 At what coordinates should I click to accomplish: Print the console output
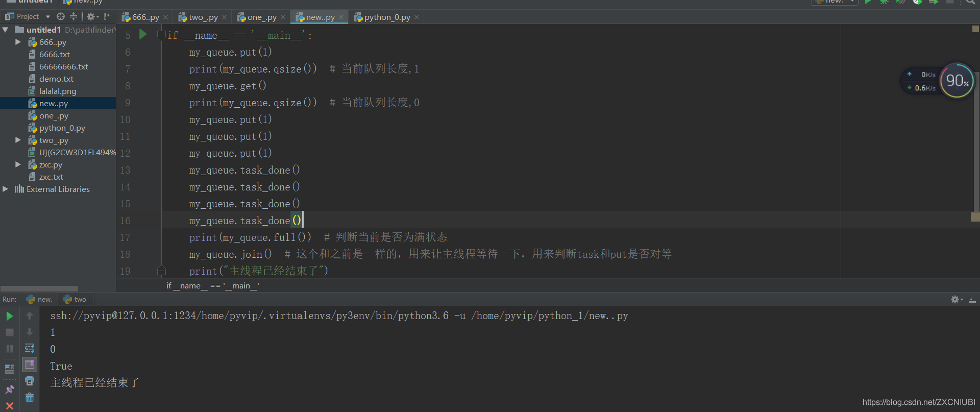point(30,381)
